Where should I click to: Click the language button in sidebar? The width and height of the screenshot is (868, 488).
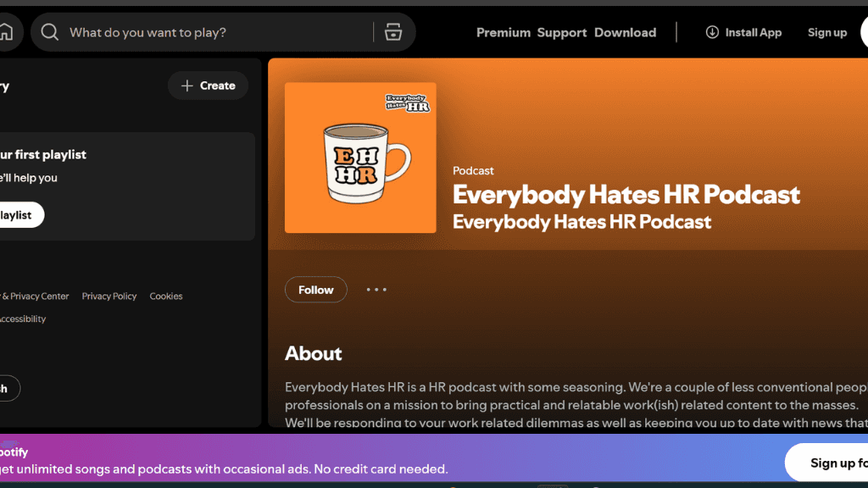[x=9, y=388]
